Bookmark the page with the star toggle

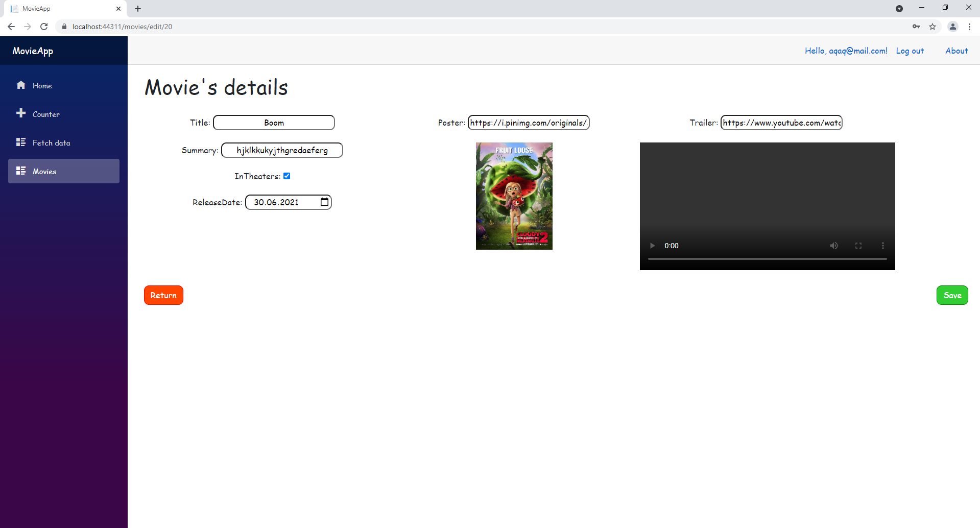pyautogui.click(x=933, y=27)
